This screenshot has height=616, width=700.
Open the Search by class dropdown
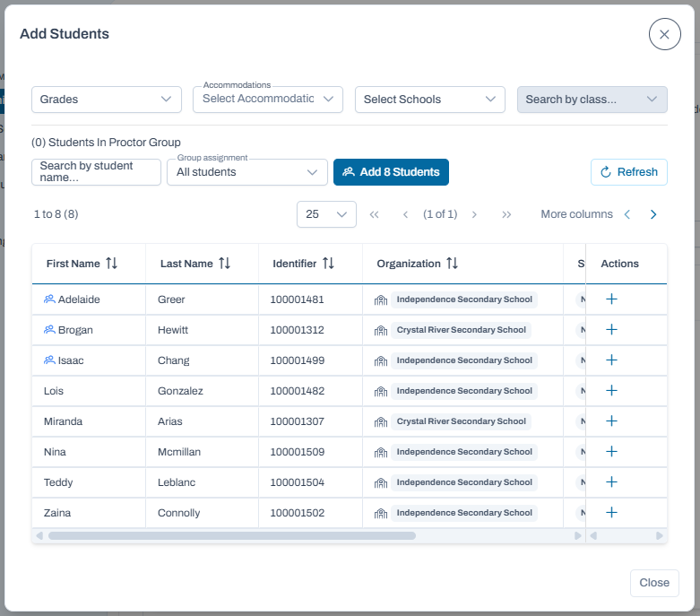(592, 100)
